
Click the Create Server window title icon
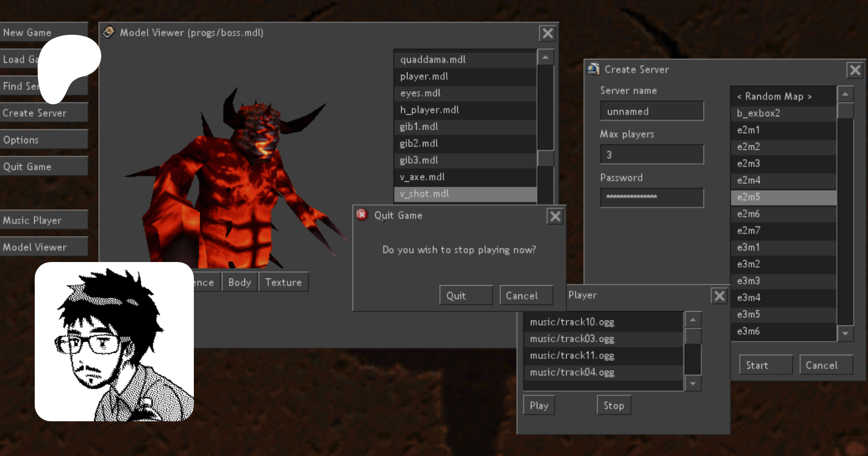click(593, 69)
